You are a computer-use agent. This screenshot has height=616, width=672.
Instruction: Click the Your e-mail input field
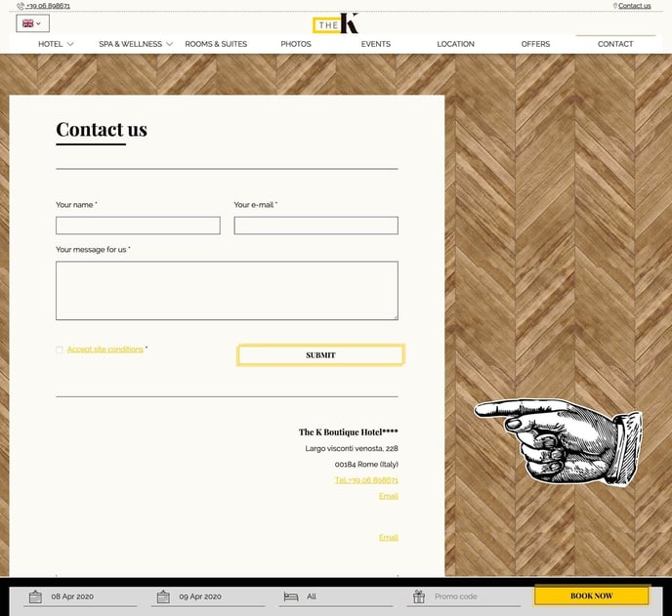click(x=315, y=226)
